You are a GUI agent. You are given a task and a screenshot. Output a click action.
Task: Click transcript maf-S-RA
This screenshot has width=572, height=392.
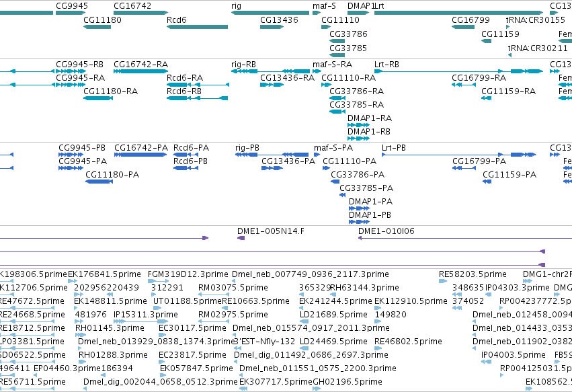coord(332,65)
